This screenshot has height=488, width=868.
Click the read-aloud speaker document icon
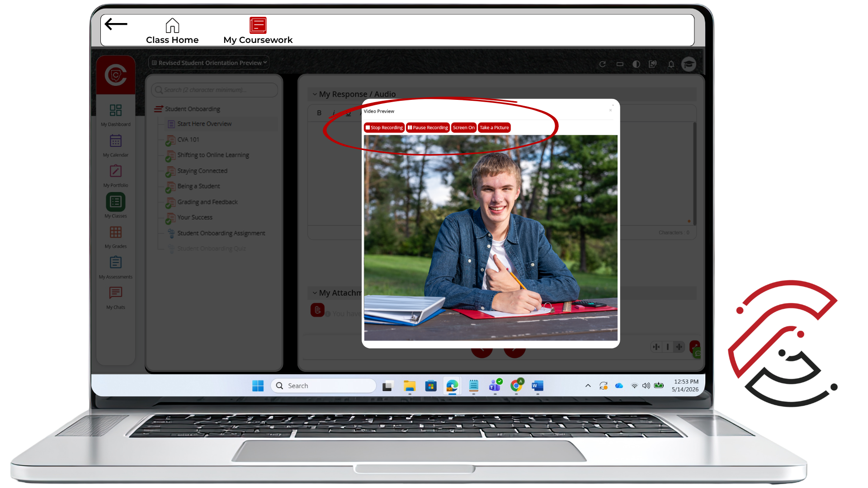pyautogui.click(x=652, y=64)
